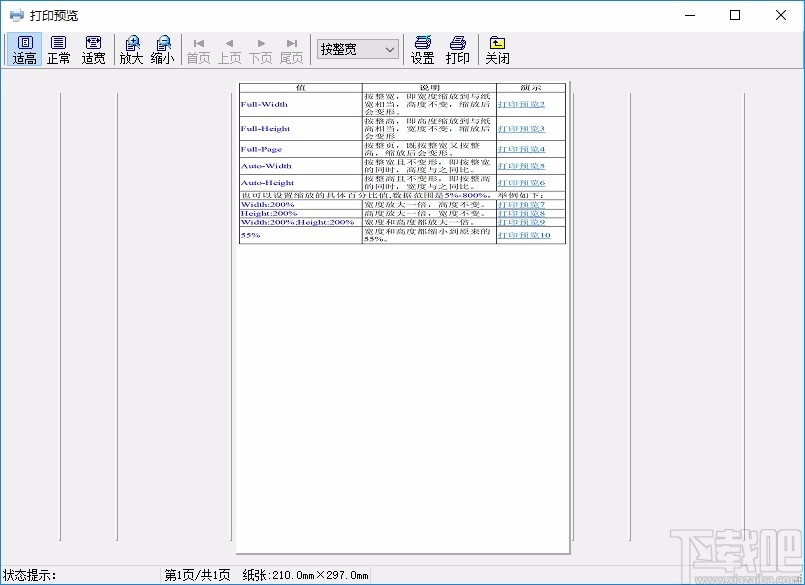Screen dimensions: 805x585
Task: Open the 打印预览4 link
Action: coord(521,149)
